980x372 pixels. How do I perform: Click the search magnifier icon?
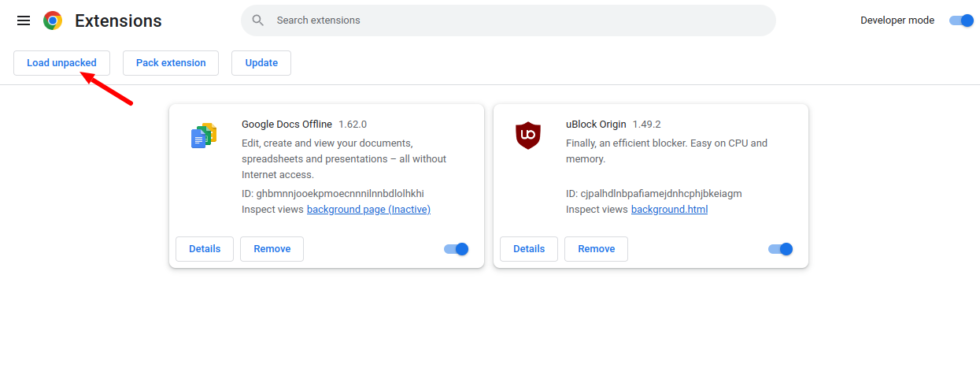click(257, 20)
